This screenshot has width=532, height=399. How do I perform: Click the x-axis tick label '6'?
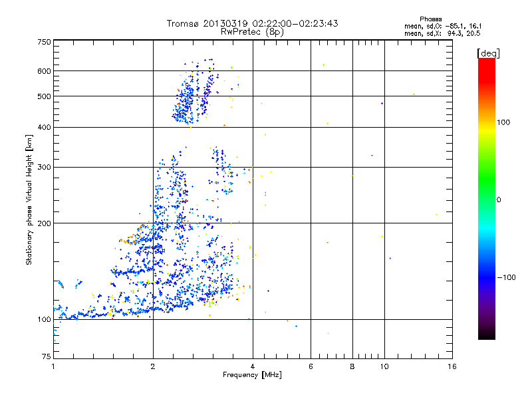311,366
